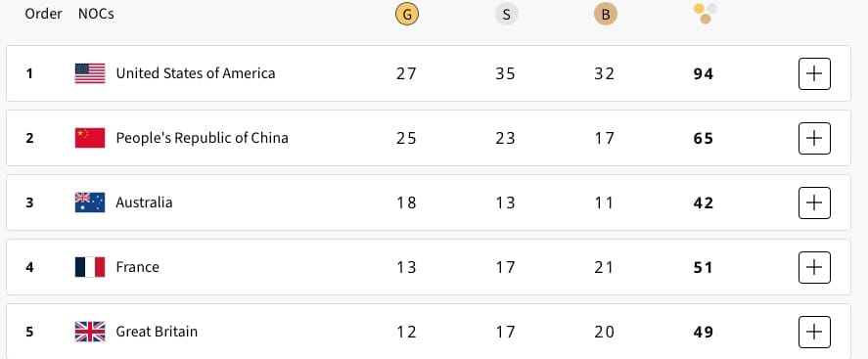Expand People's Republic of China row
This screenshot has height=359, width=868.
tap(814, 138)
